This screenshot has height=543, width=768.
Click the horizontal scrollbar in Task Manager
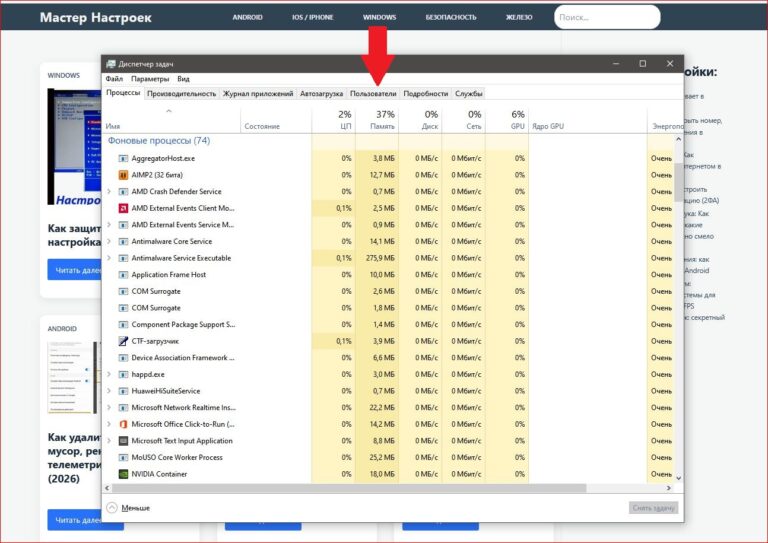pyautogui.click(x=349, y=488)
